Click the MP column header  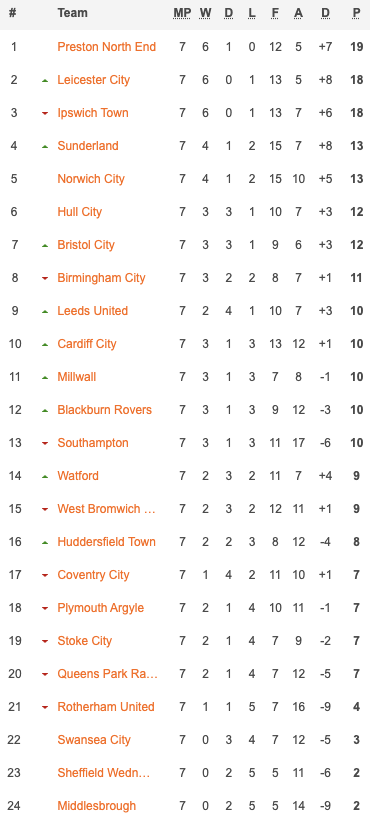(182, 13)
